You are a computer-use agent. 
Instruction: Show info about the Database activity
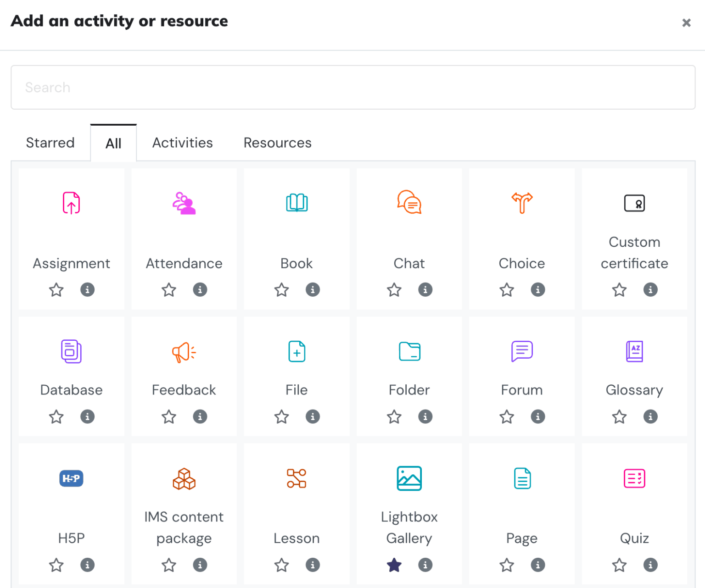(88, 416)
